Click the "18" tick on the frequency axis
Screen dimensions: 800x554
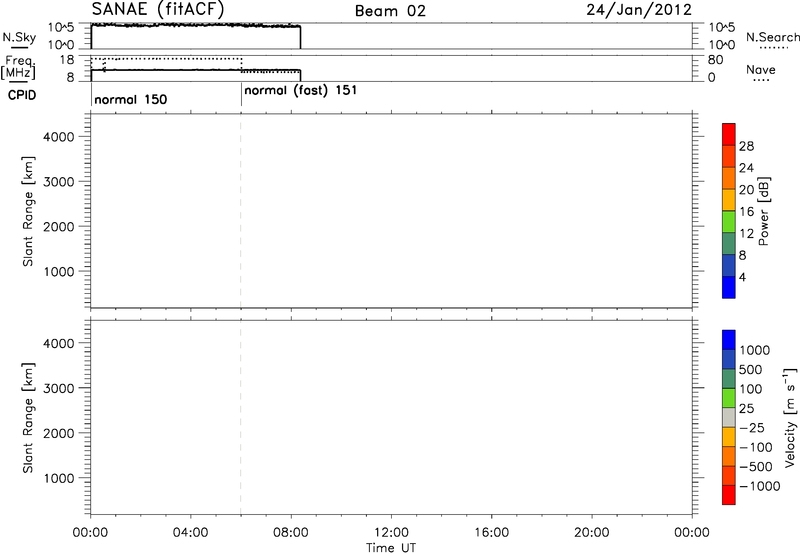point(66,60)
